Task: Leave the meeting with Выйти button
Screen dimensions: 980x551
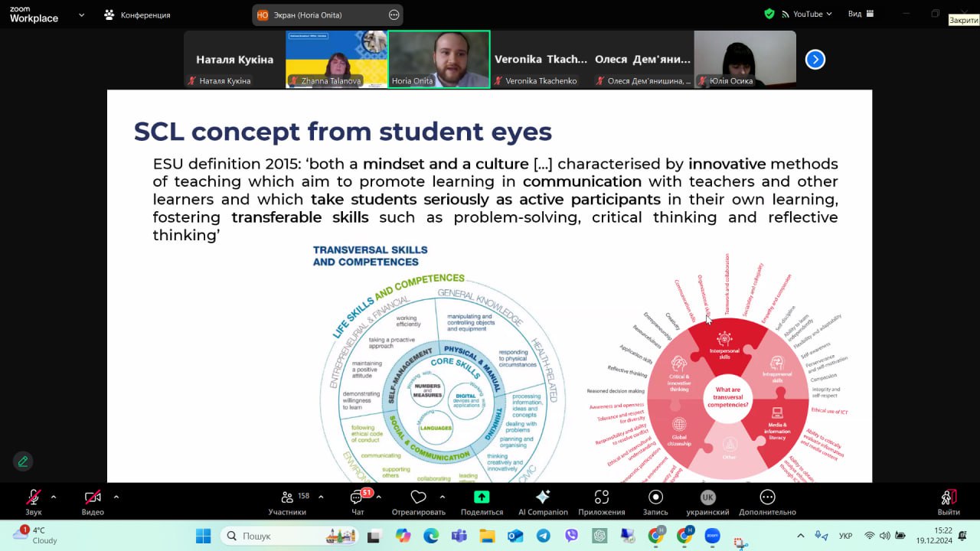Action: point(949,501)
